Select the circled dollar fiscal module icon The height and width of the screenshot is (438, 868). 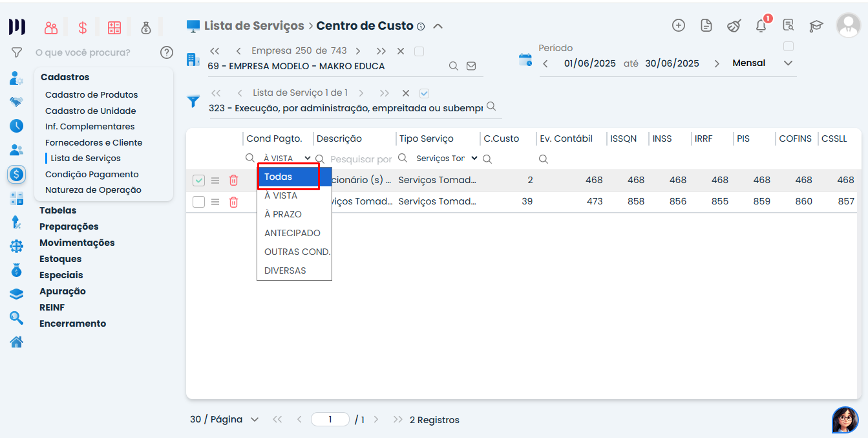coord(17,173)
